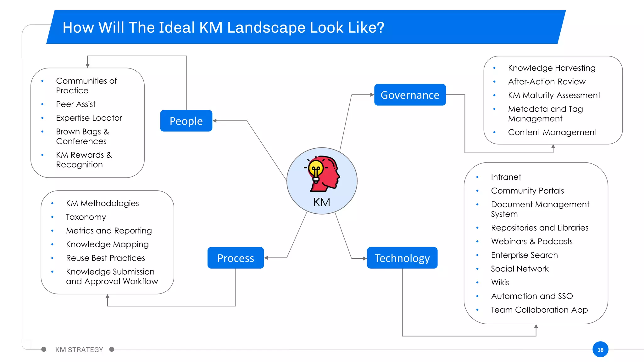Image resolution: width=644 pixels, height=362 pixels.
Task: Click the Knowledge Mapping bullet item
Action: point(107,244)
